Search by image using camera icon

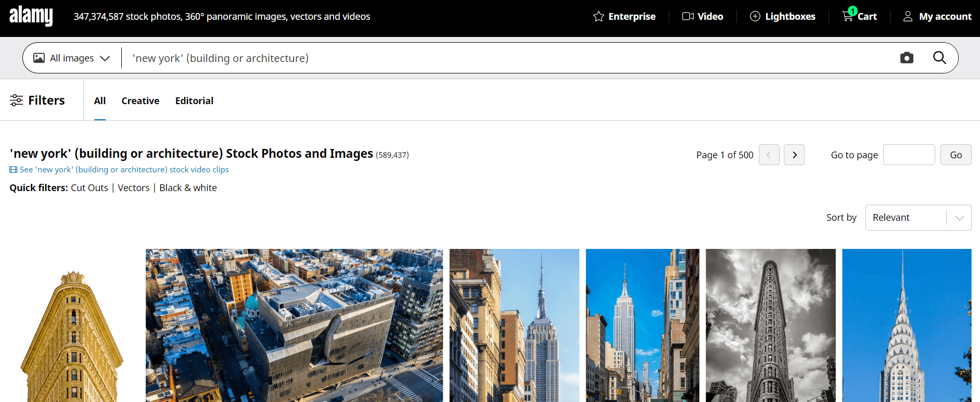907,58
